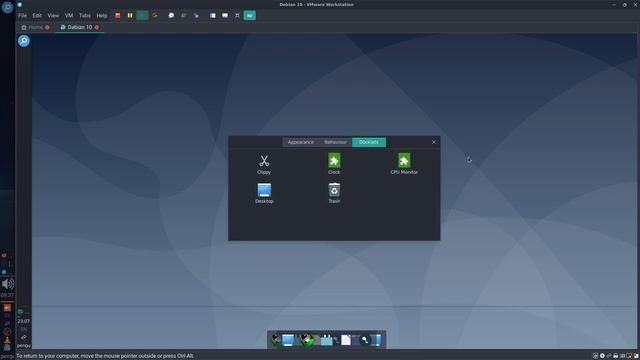Select the Desktop docklet

point(264,193)
